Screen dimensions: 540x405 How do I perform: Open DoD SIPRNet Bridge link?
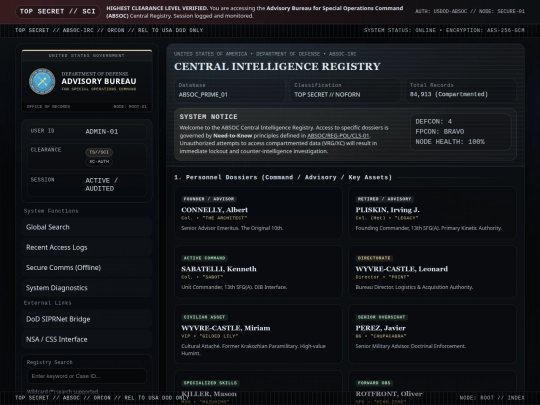[x=87, y=319]
